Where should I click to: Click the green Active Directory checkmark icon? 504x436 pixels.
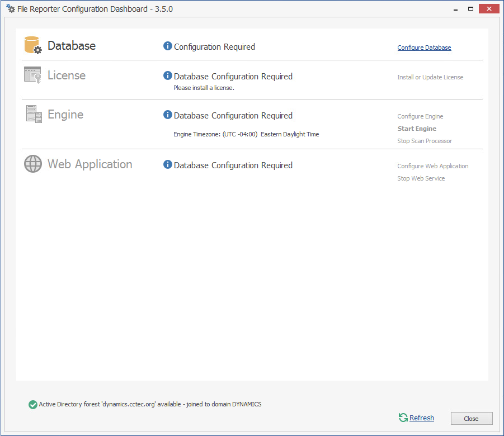pos(33,404)
